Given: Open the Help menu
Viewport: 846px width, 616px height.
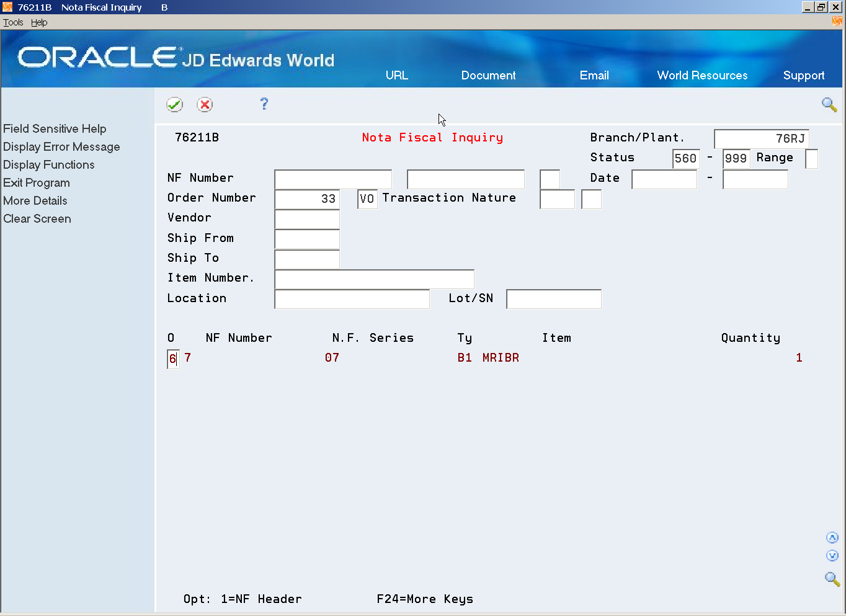Looking at the screenshot, I should 39,22.
